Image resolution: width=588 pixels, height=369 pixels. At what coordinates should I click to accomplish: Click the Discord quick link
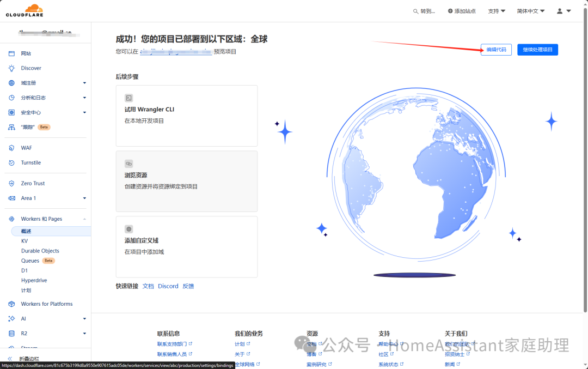pyautogui.click(x=168, y=286)
